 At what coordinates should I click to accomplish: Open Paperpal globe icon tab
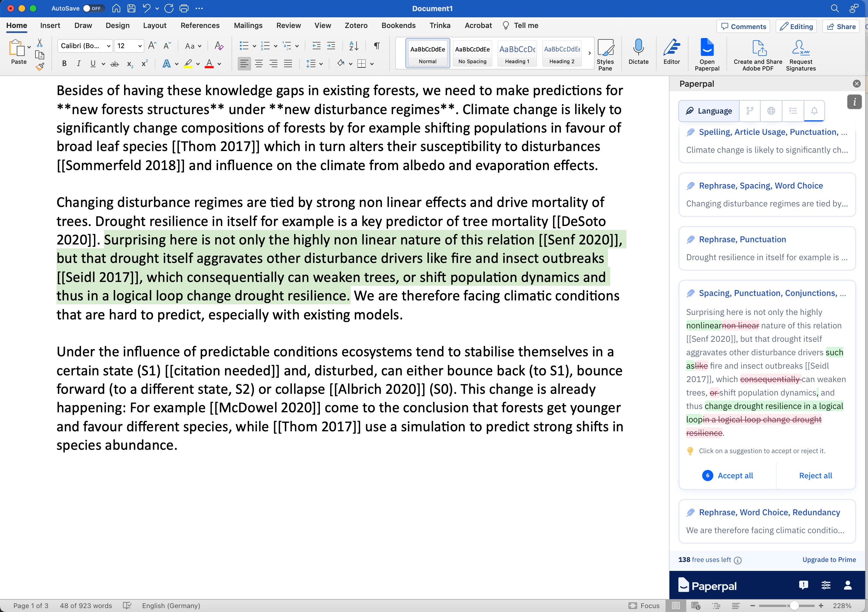click(x=771, y=111)
